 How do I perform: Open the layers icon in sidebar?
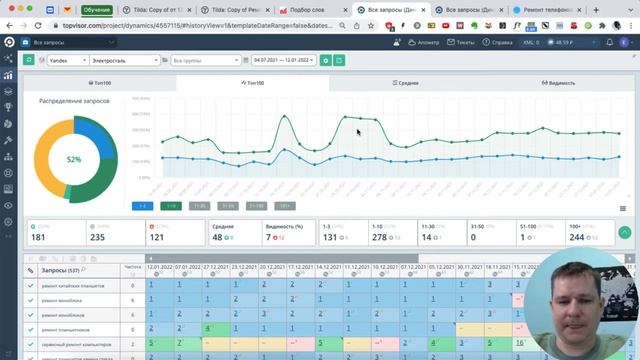point(8,91)
